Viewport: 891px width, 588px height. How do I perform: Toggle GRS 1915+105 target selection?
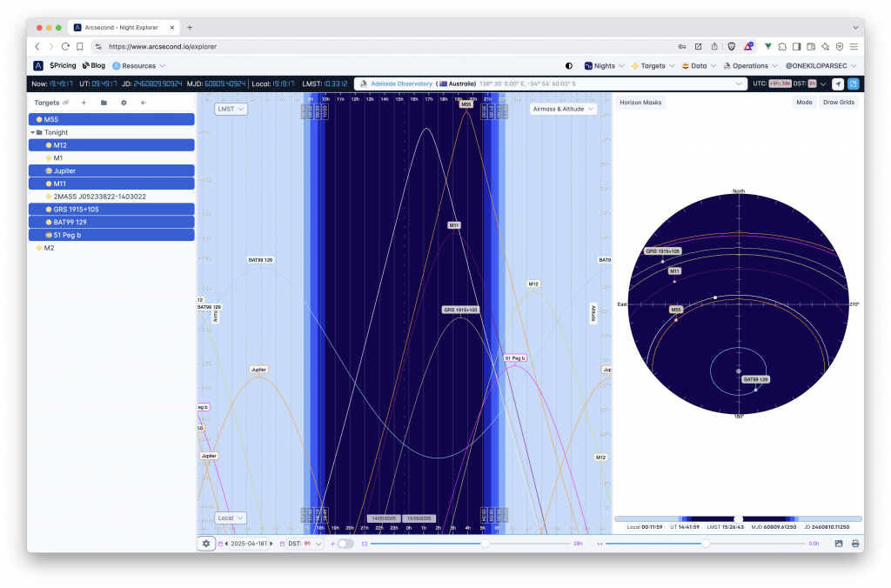point(111,209)
